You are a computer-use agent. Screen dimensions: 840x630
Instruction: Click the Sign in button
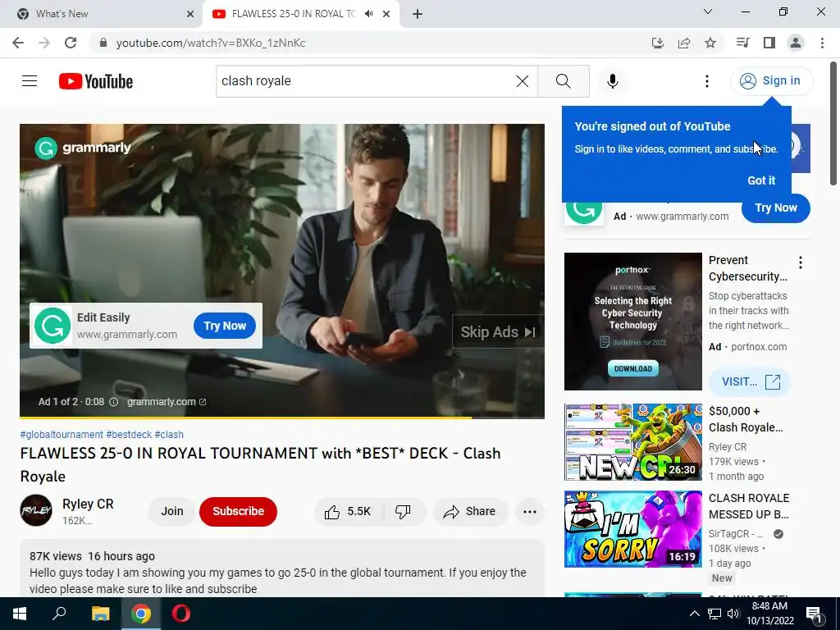click(x=771, y=81)
